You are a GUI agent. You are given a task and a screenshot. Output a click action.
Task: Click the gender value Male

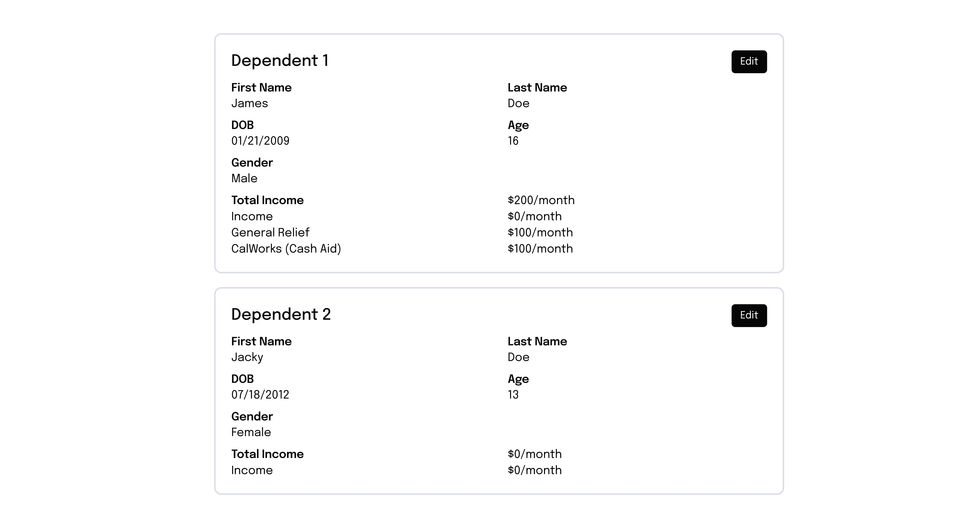(244, 178)
